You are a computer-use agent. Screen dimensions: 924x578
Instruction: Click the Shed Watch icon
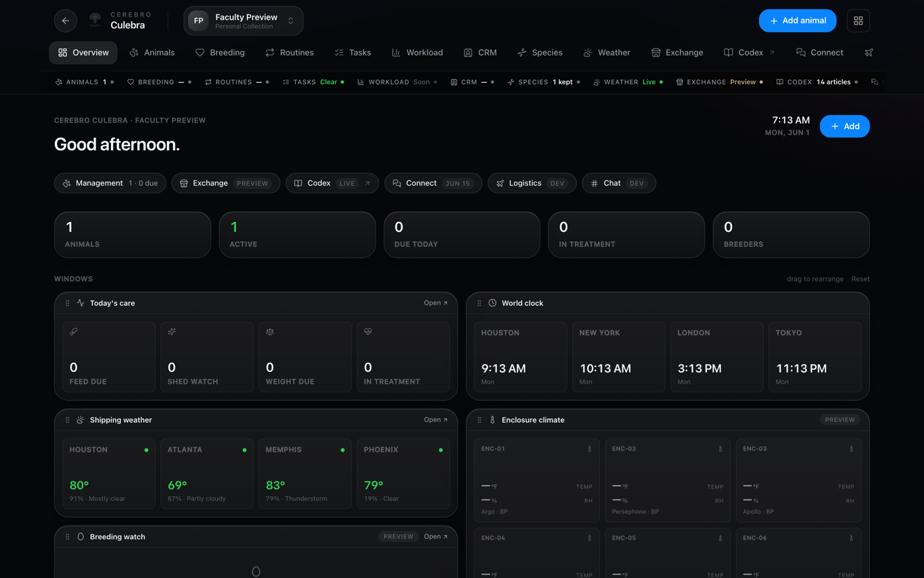point(172,332)
